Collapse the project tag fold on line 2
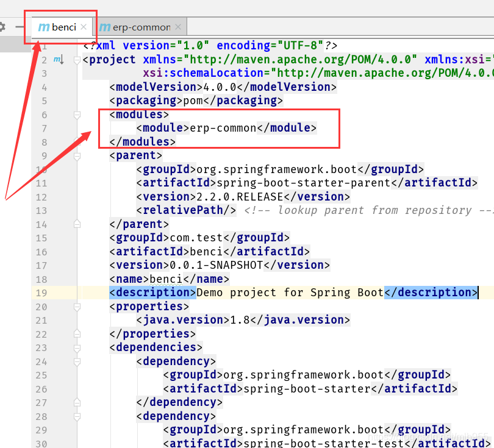This screenshot has width=494, height=448. point(77,60)
